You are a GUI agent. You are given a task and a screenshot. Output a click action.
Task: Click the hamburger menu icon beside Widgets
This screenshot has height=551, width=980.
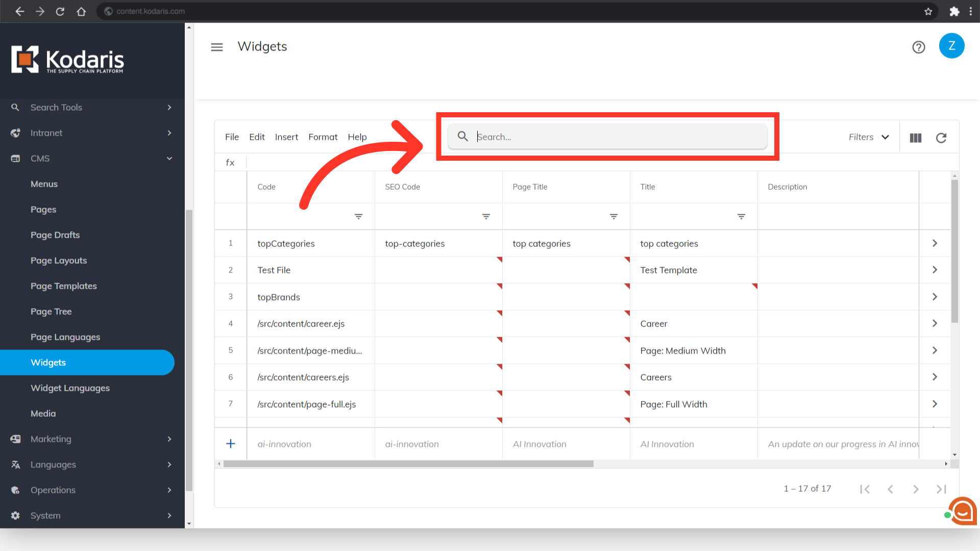click(x=217, y=47)
